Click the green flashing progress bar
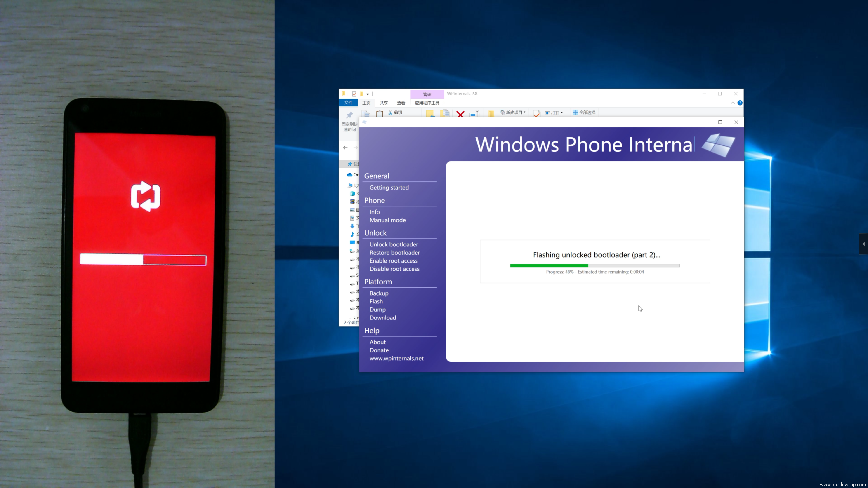This screenshot has height=488, width=868. click(x=594, y=266)
